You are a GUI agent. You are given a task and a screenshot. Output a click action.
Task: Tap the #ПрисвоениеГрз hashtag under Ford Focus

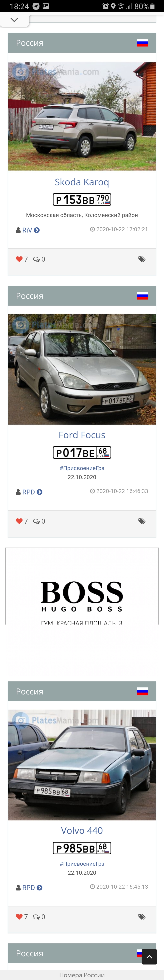tap(82, 468)
